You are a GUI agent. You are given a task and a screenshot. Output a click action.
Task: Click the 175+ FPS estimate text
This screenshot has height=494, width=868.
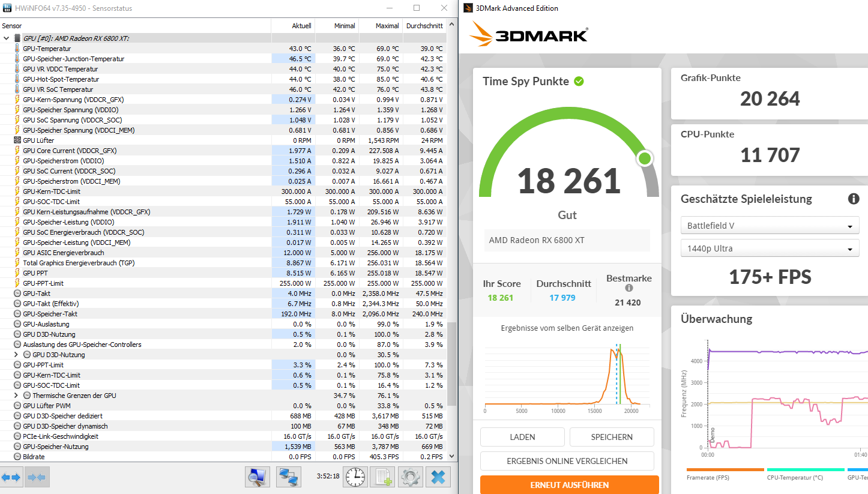click(770, 277)
